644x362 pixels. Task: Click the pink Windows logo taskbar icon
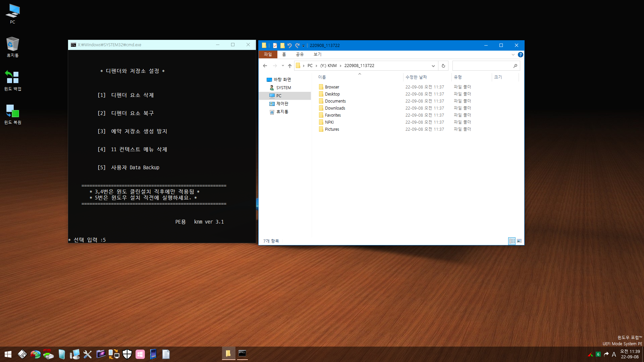coord(140,354)
